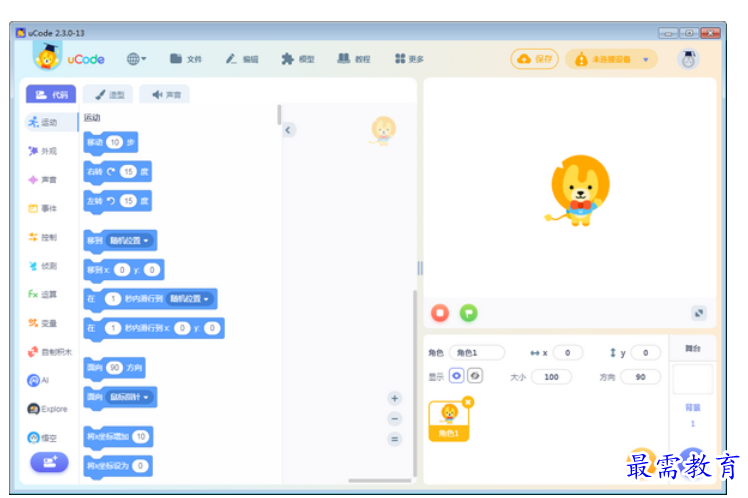Click the 右转 15 度 block

click(117, 172)
